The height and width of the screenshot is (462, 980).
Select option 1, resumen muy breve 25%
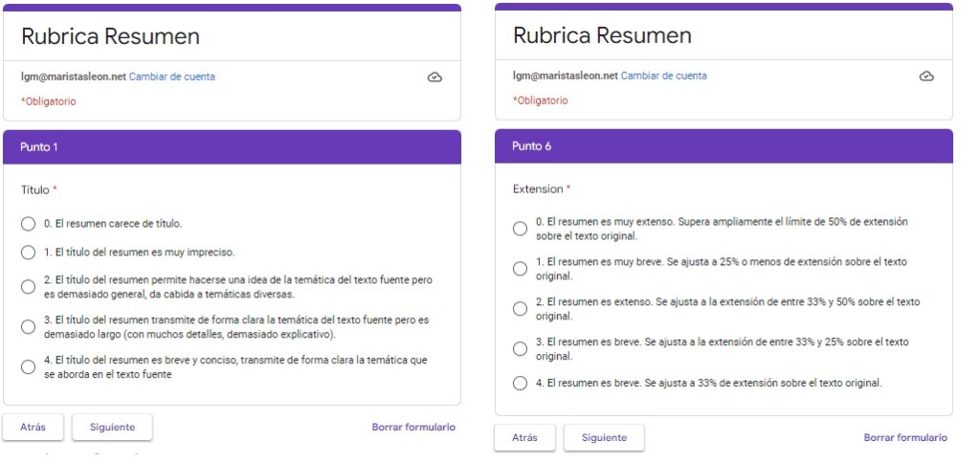(520, 269)
